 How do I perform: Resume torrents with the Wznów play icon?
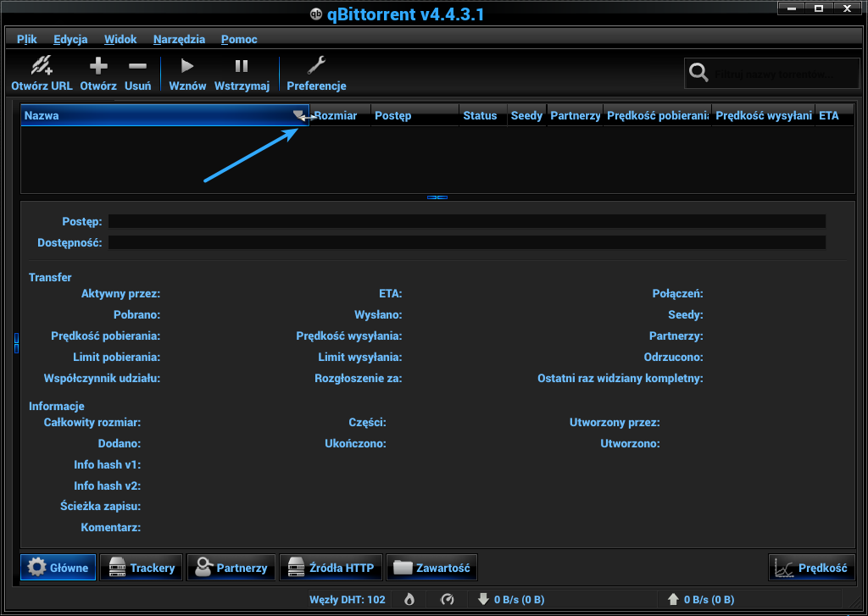click(x=187, y=66)
